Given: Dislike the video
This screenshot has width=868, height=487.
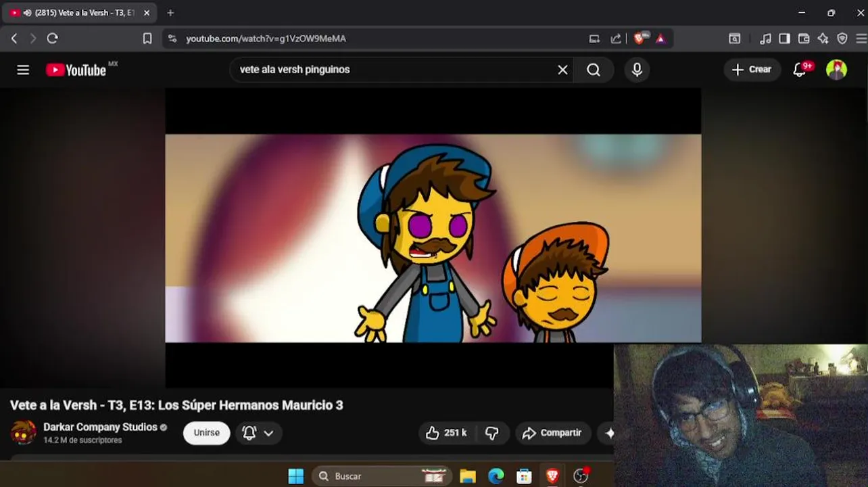Looking at the screenshot, I should click(x=492, y=433).
